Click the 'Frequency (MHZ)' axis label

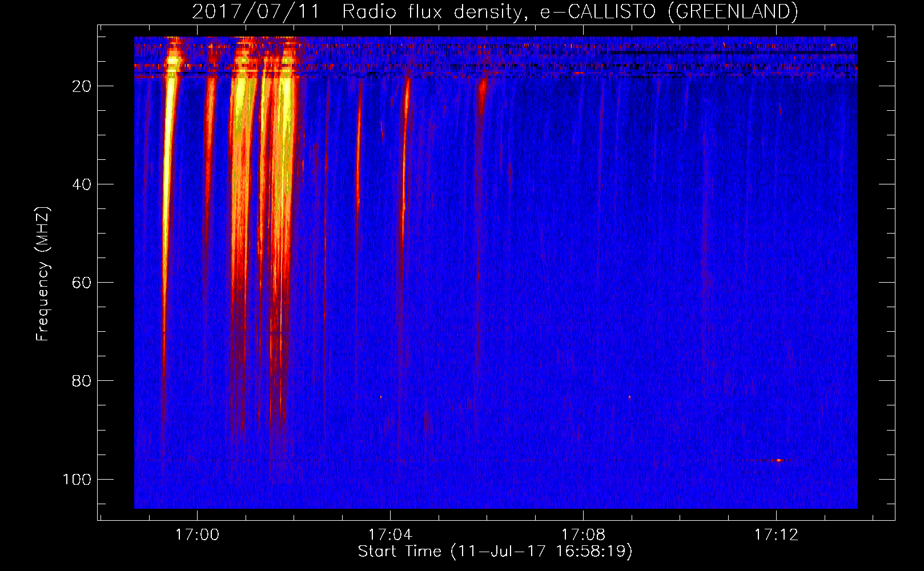[43, 274]
